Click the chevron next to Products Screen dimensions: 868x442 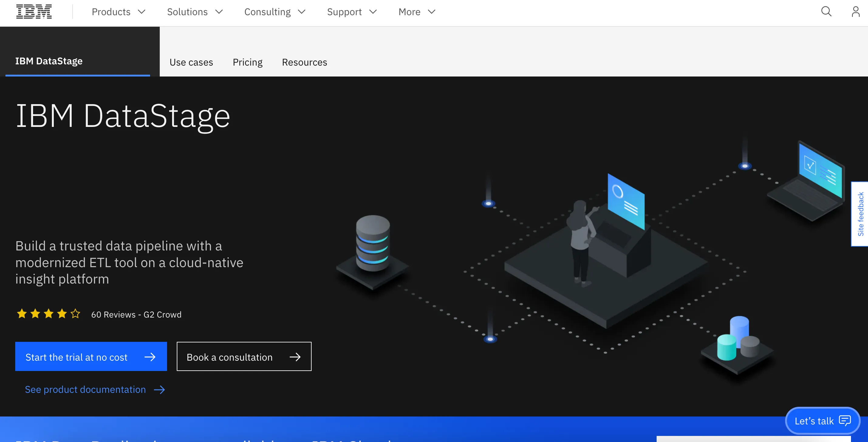[x=142, y=12]
